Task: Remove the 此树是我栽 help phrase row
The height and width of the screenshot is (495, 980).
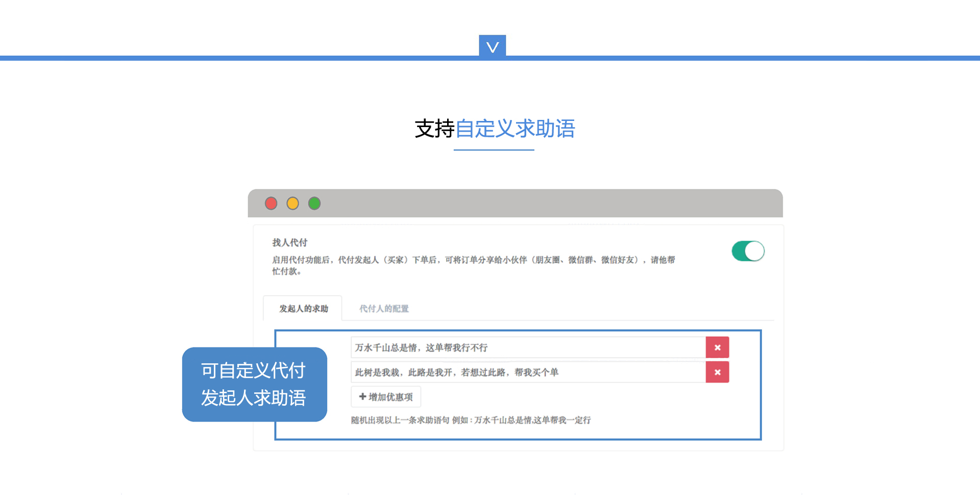Action: [717, 372]
